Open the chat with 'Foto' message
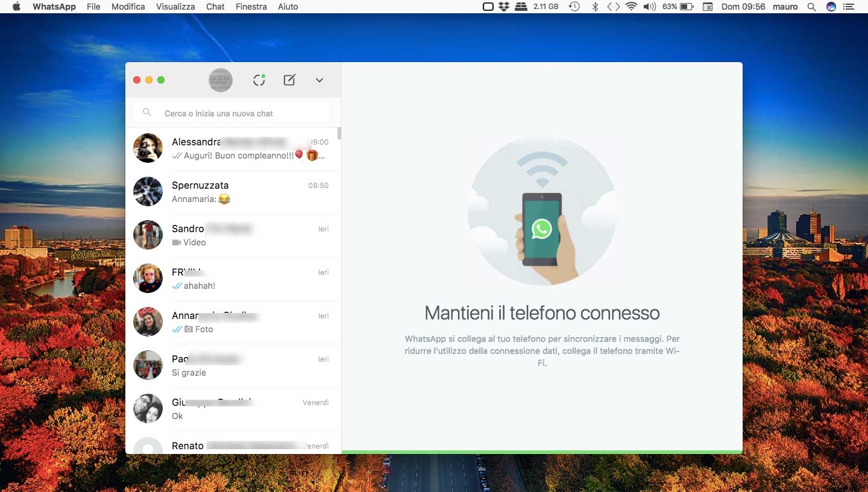This screenshot has width=868, height=492. point(233,323)
